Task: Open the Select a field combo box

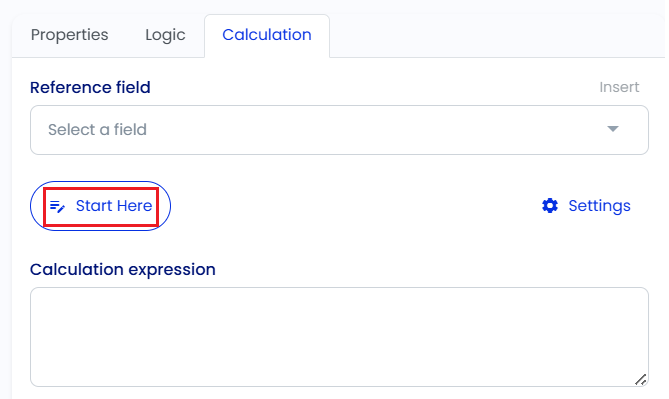Action: point(339,130)
